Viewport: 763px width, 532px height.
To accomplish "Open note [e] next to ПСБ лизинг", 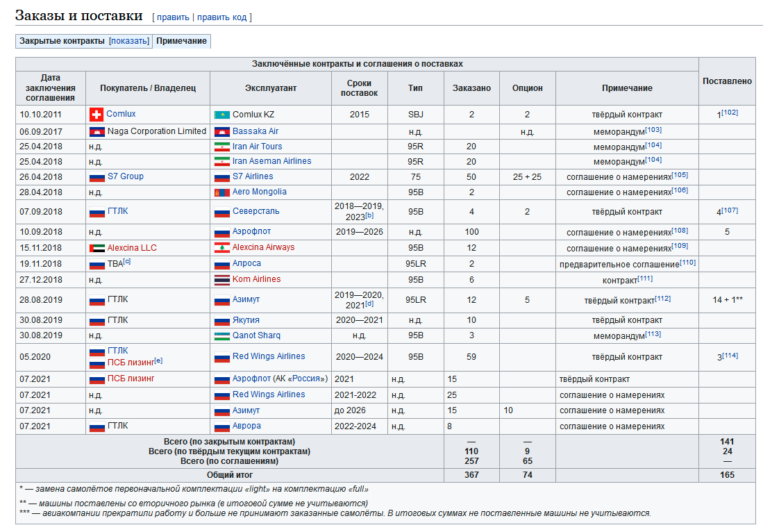I will pyautogui.click(x=158, y=360).
